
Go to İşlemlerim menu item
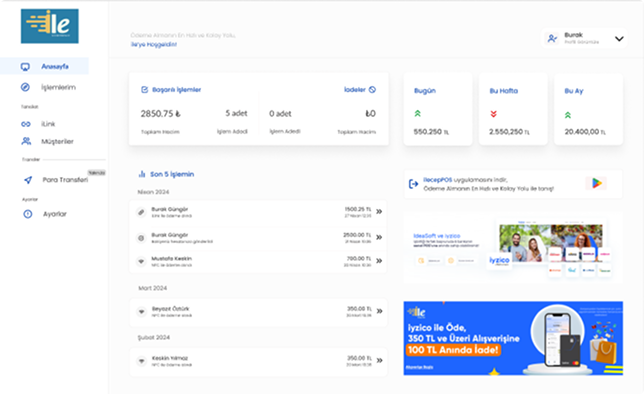58,87
